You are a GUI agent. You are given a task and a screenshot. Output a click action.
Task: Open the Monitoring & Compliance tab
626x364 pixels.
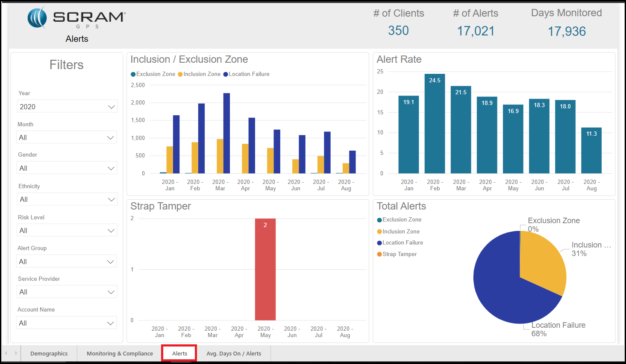[x=120, y=353]
